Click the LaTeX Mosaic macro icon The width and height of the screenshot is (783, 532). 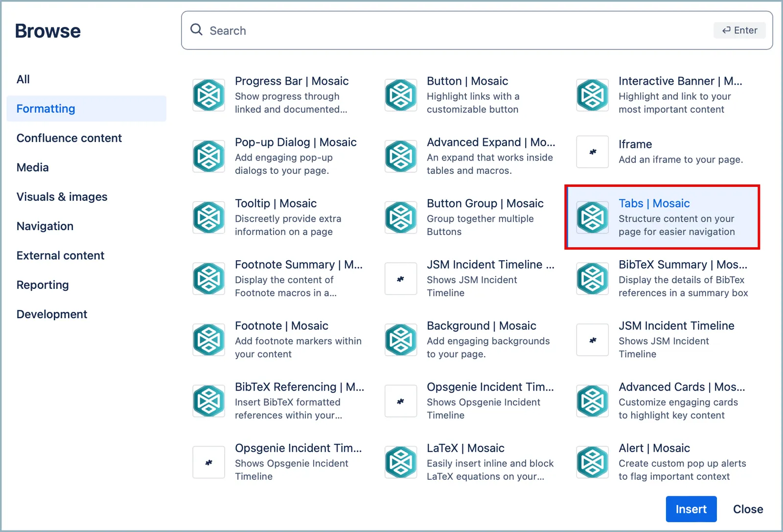coord(401,462)
